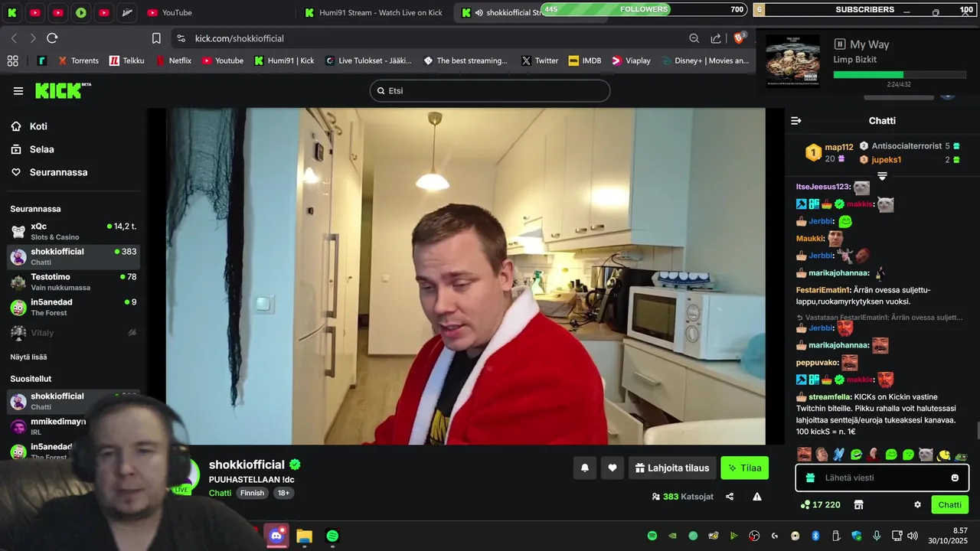The width and height of the screenshot is (980, 551).
Task: Open the Telkku bookmark
Action: click(126, 60)
